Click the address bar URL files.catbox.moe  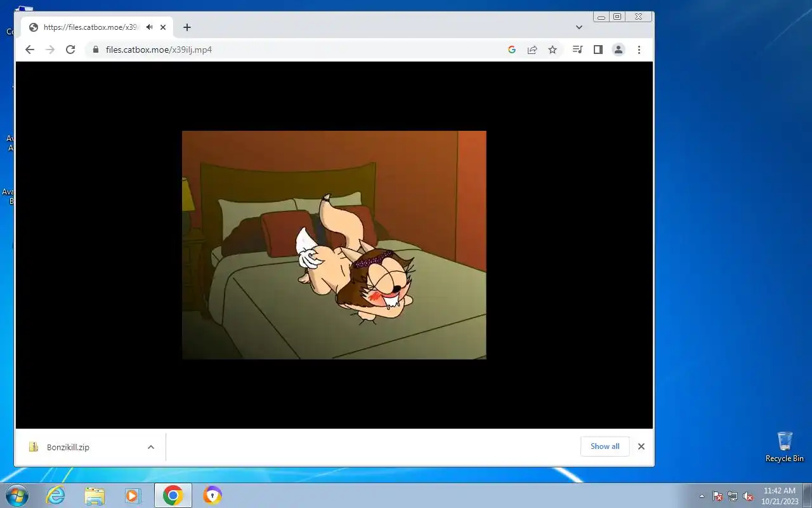coord(159,50)
